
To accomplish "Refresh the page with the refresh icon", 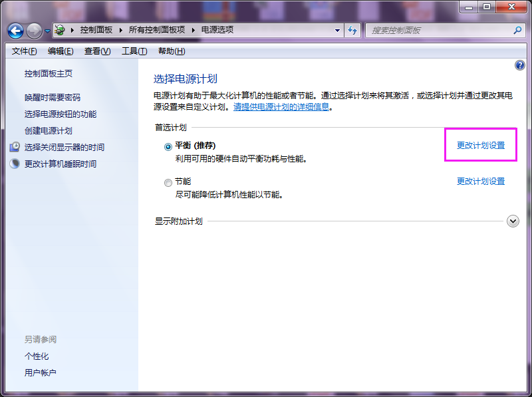I will (x=352, y=30).
